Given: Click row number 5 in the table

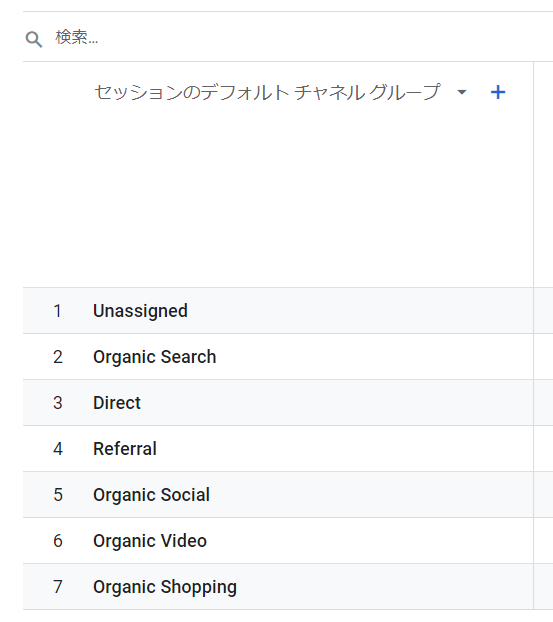Looking at the screenshot, I should (x=58, y=495).
